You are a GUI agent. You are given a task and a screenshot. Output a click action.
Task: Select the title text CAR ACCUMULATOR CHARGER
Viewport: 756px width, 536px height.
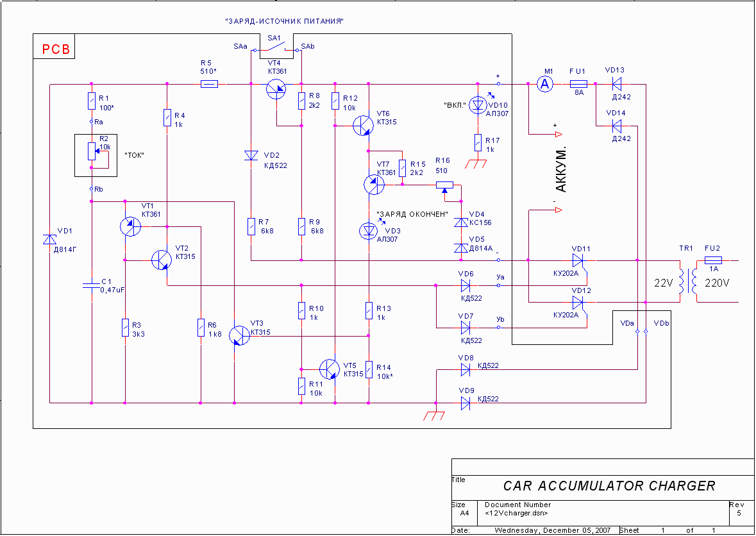tap(609, 485)
